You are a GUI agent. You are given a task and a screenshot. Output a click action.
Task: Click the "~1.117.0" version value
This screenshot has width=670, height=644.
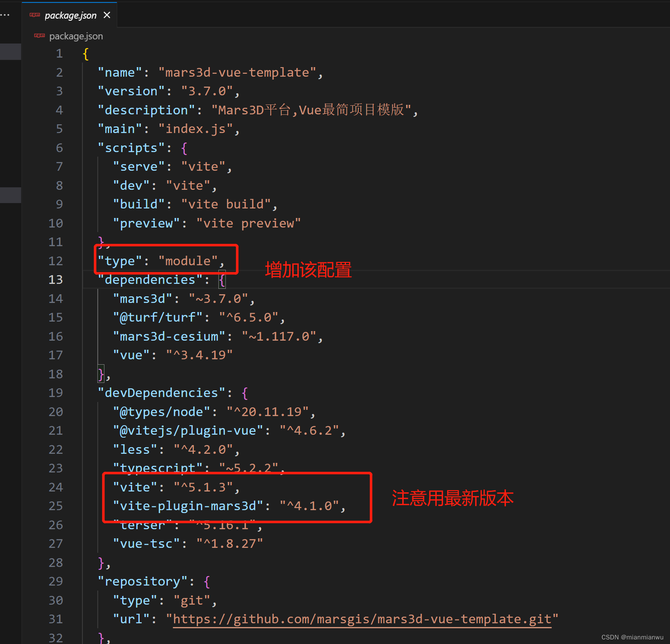pyautogui.click(x=279, y=337)
